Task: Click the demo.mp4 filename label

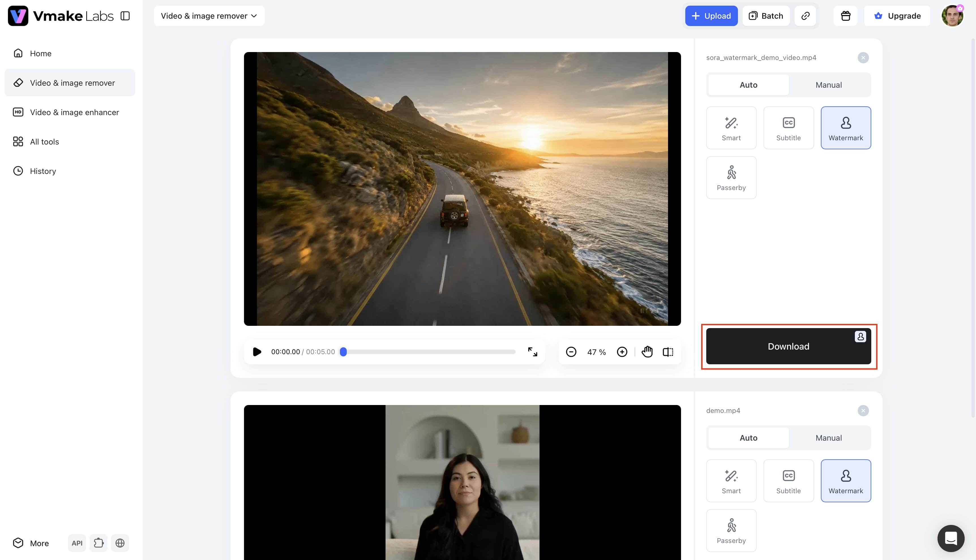Action: tap(723, 411)
